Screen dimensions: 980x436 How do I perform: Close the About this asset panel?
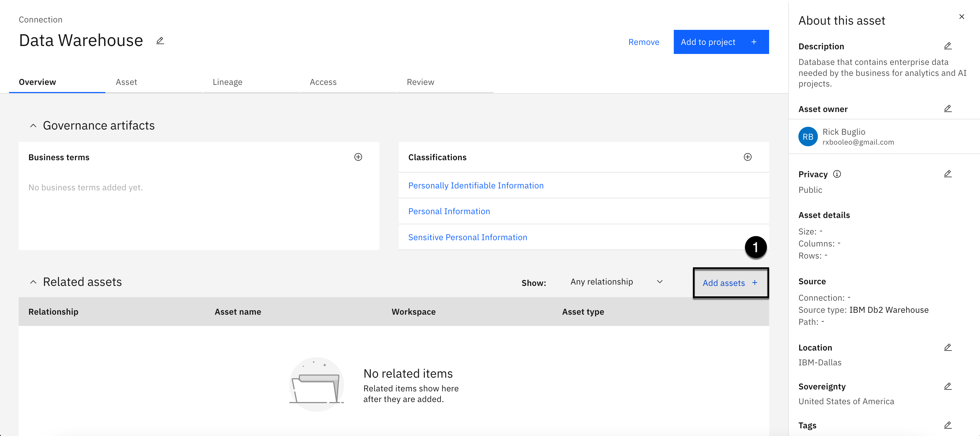961,17
